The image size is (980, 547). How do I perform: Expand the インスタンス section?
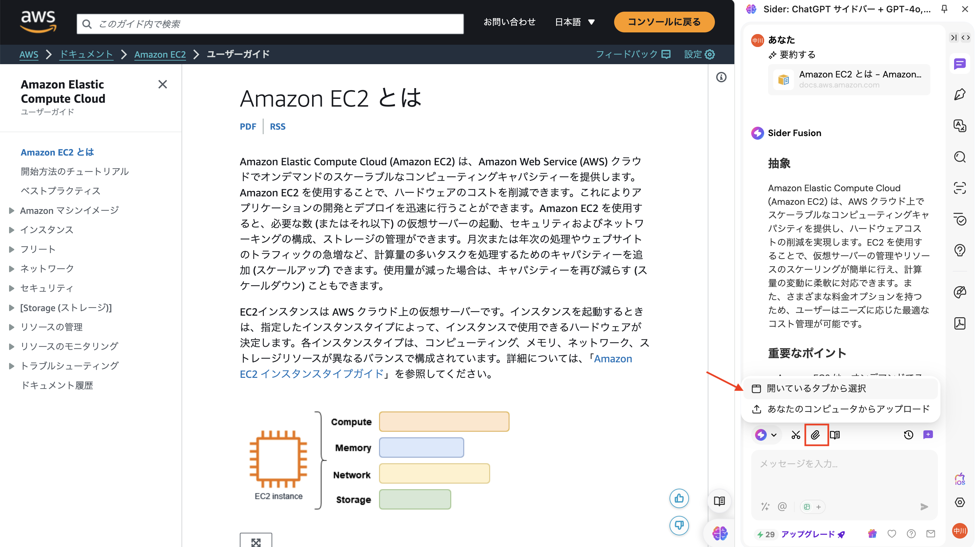point(11,230)
